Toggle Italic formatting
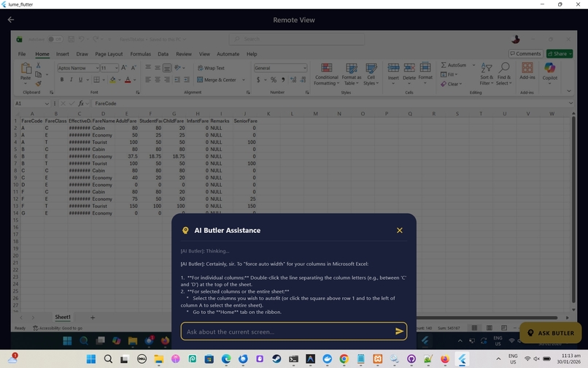The height and width of the screenshot is (368, 588). (71, 80)
